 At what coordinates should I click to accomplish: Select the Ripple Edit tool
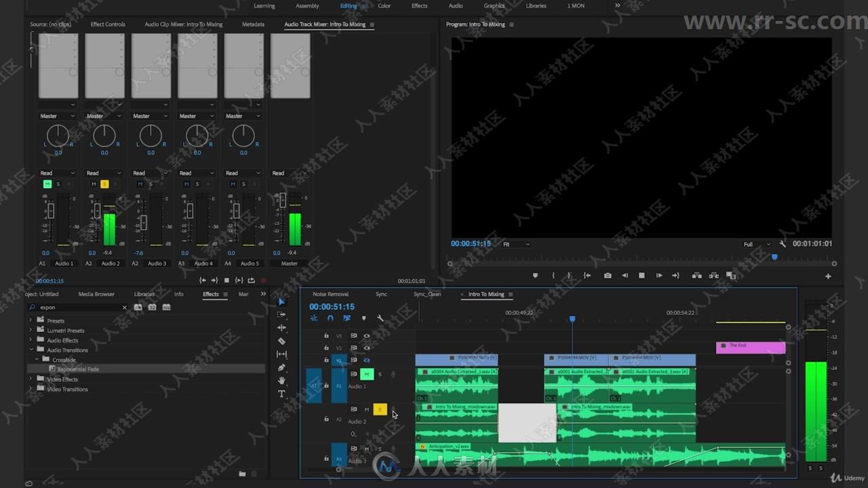[x=282, y=328]
